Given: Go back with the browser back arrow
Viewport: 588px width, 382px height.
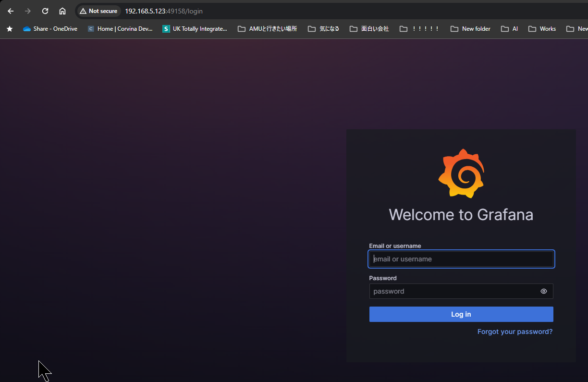Looking at the screenshot, I should click(x=11, y=11).
